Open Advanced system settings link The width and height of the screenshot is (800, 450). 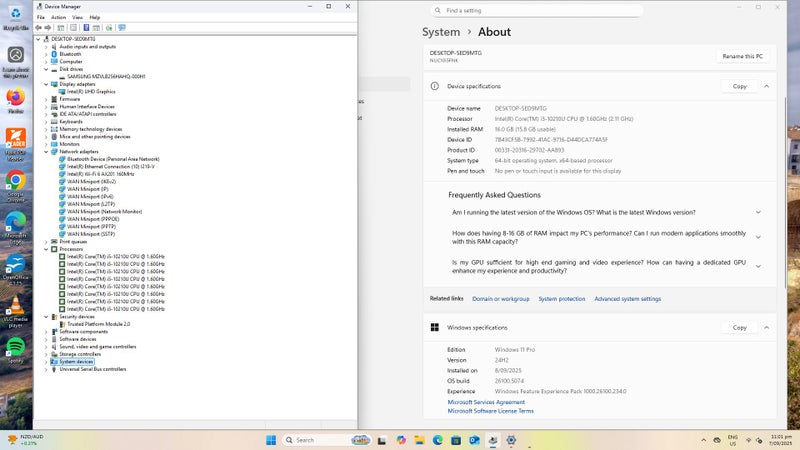click(627, 299)
